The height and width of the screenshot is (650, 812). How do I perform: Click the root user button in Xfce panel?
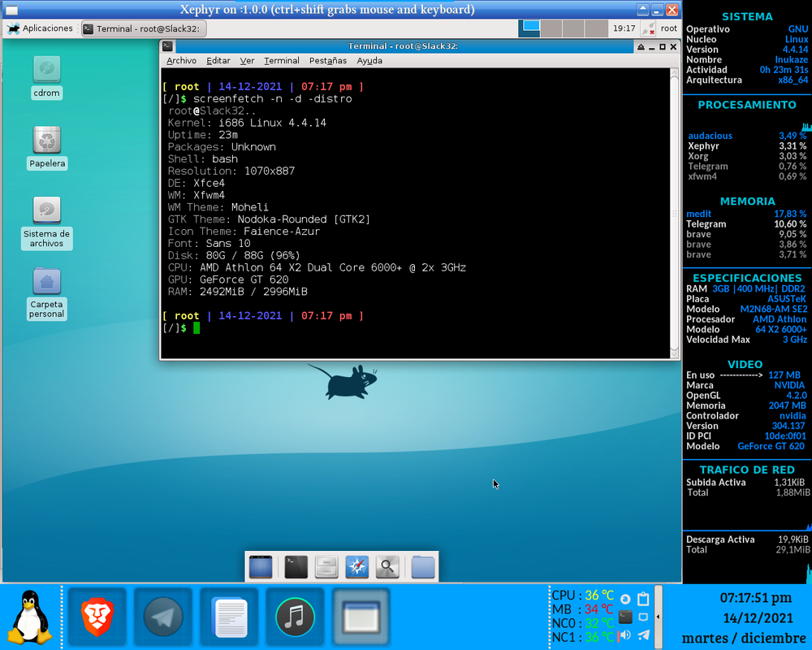[668, 28]
